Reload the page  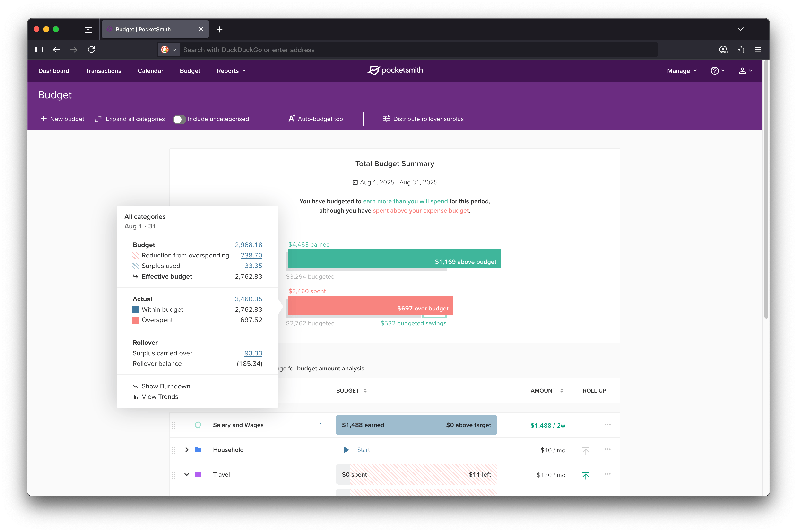coord(91,50)
